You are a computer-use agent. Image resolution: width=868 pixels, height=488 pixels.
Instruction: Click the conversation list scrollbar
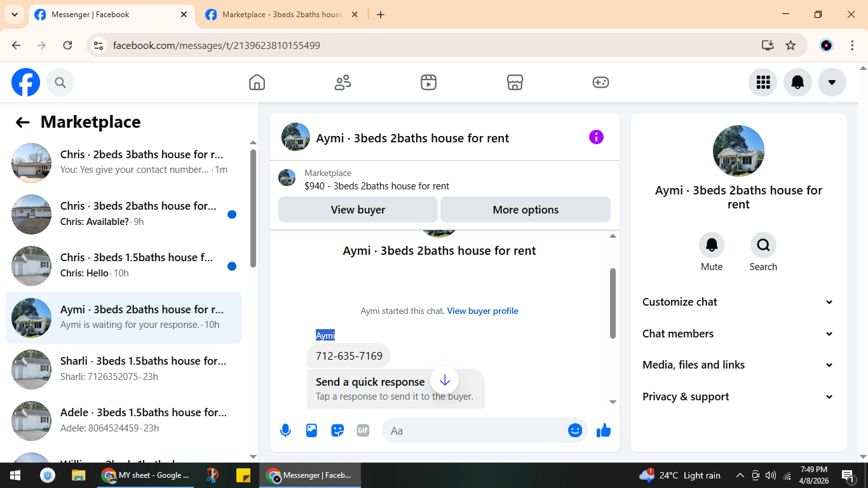pyautogui.click(x=253, y=208)
